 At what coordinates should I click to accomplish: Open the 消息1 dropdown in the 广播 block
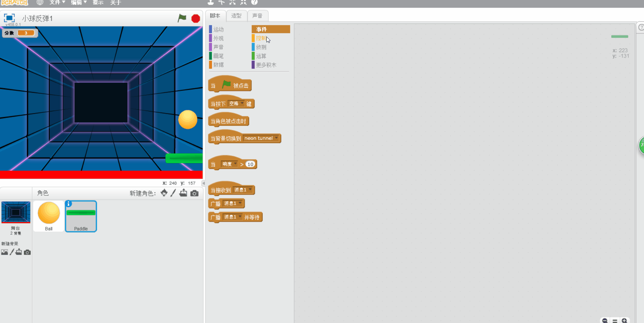coord(232,203)
